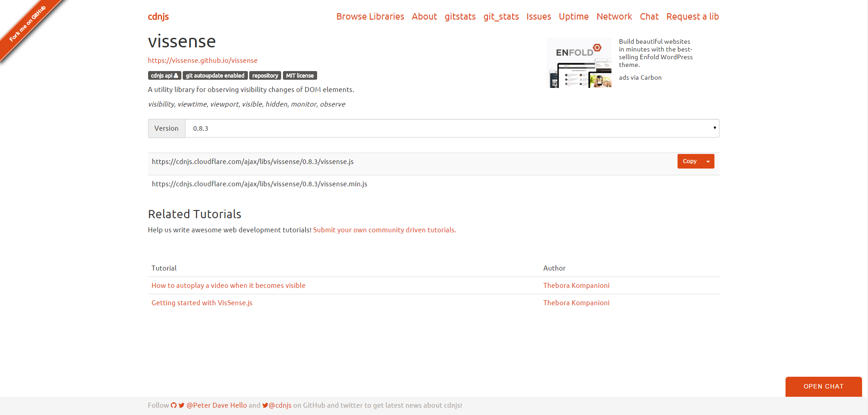The height and width of the screenshot is (415, 868).
Task: Click the git autoupdate enabled badge
Action: click(x=215, y=76)
